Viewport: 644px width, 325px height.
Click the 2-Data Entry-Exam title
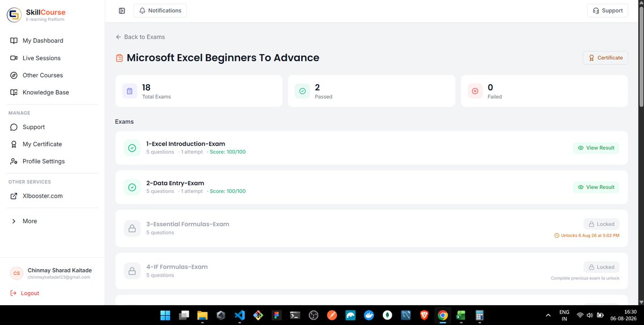(x=175, y=183)
